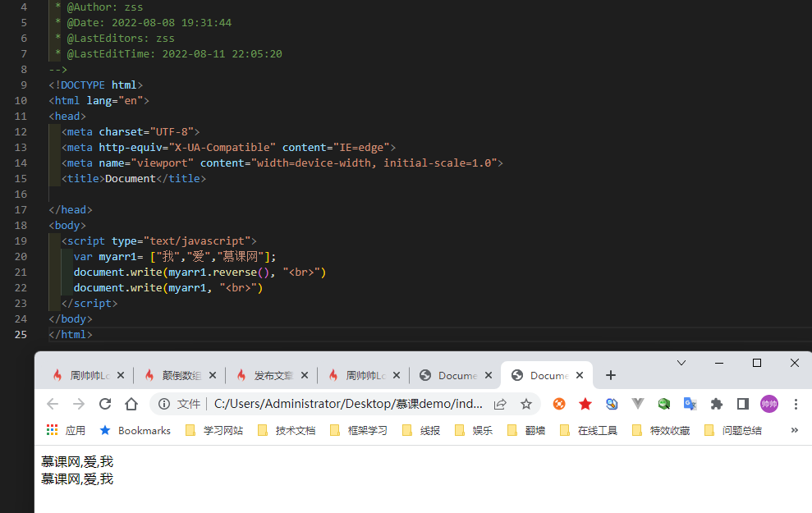Viewport: 812px width, 513px height.
Task: Open the 线报 bookmark folder
Action: click(421, 430)
